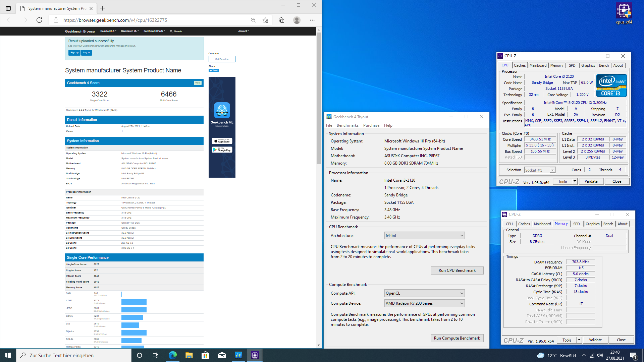
Task: Open the notification center icon
Action: pos(633,355)
